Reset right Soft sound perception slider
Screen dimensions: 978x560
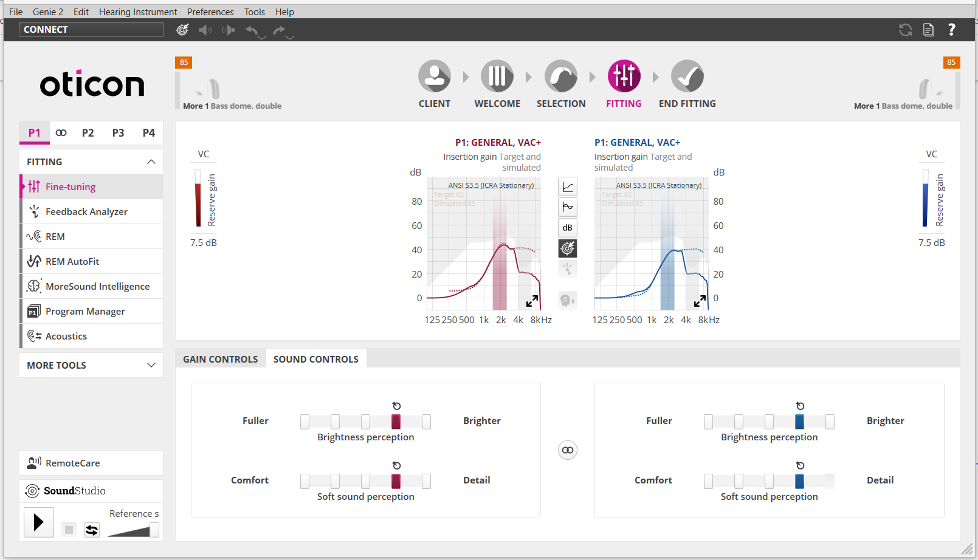[800, 465]
